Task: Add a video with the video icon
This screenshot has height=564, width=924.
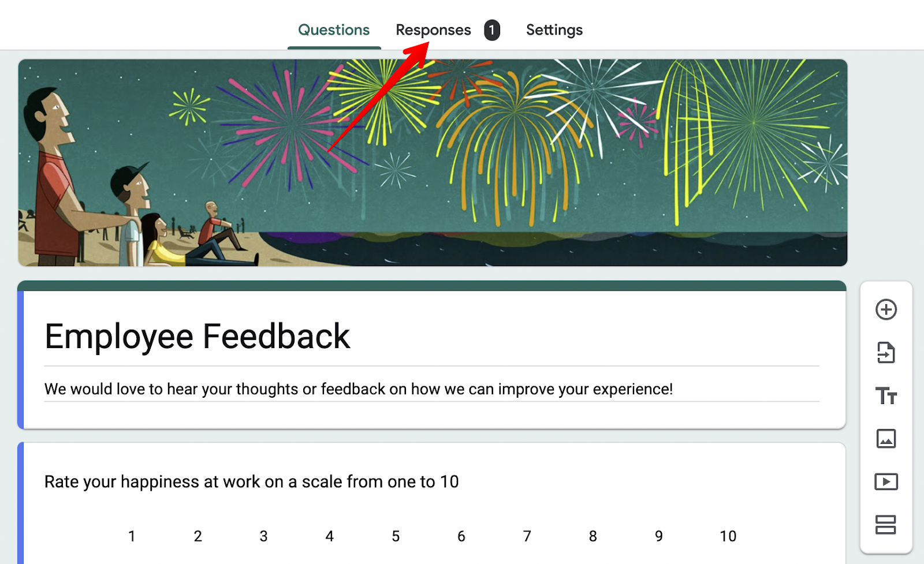Action: click(886, 481)
